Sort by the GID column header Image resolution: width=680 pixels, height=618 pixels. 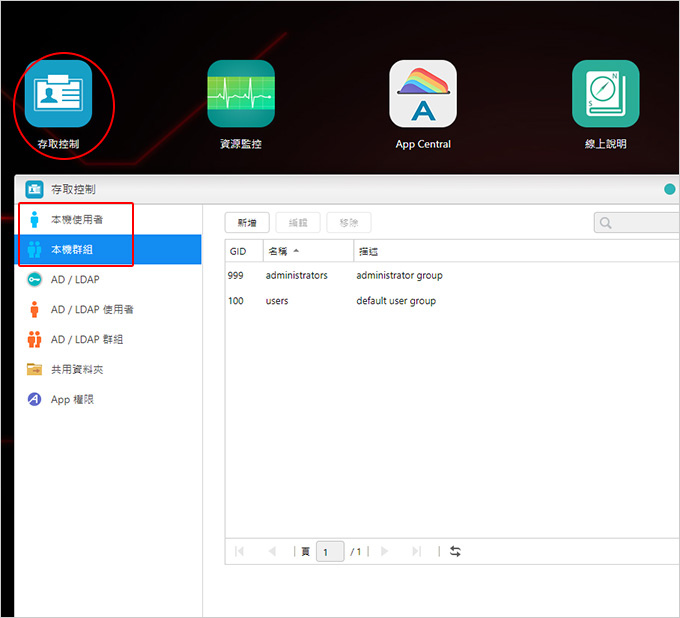click(244, 251)
